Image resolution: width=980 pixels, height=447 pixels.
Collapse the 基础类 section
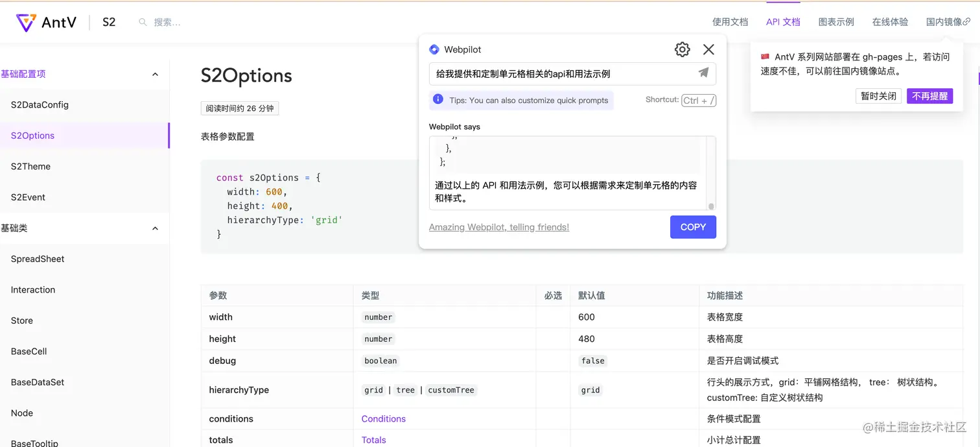[155, 228]
